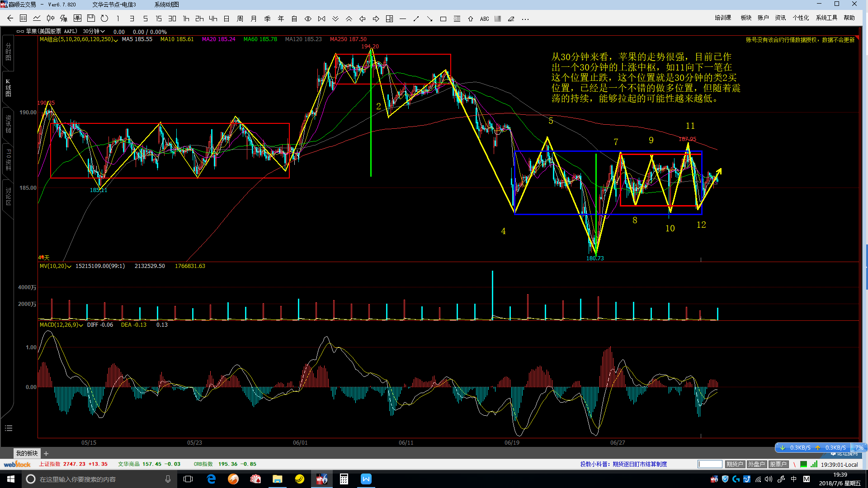Switch to the 5-minute period
The image size is (868, 488).
[x=145, y=19]
